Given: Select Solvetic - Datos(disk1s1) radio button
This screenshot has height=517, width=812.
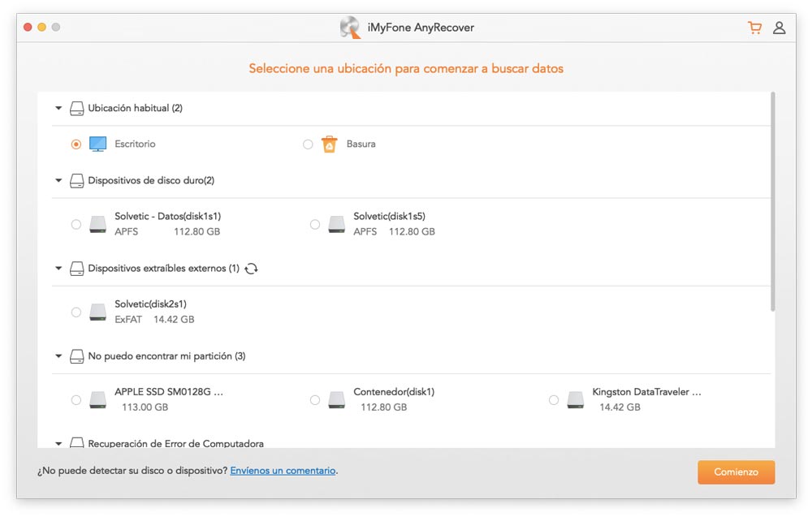Looking at the screenshot, I should pyautogui.click(x=76, y=224).
